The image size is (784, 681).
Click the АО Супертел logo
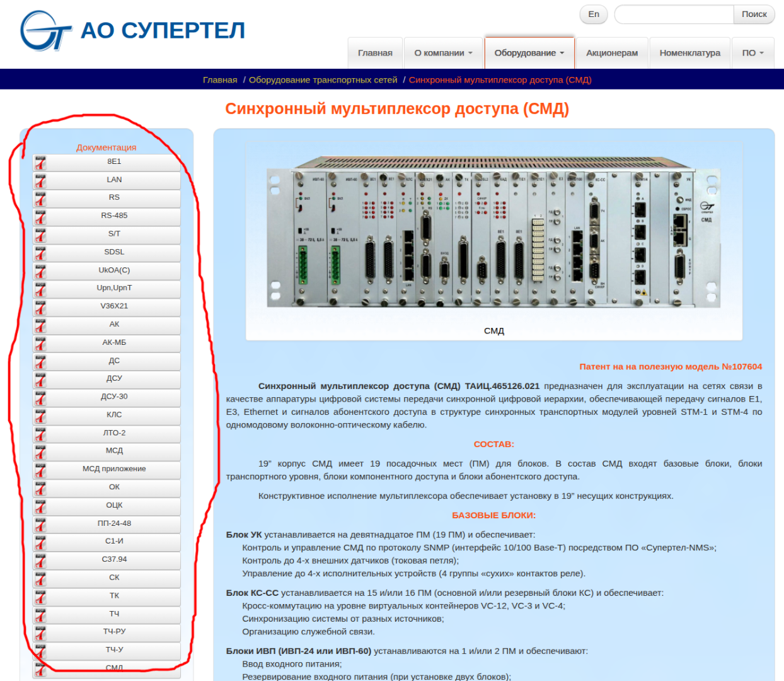pos(132,30)
